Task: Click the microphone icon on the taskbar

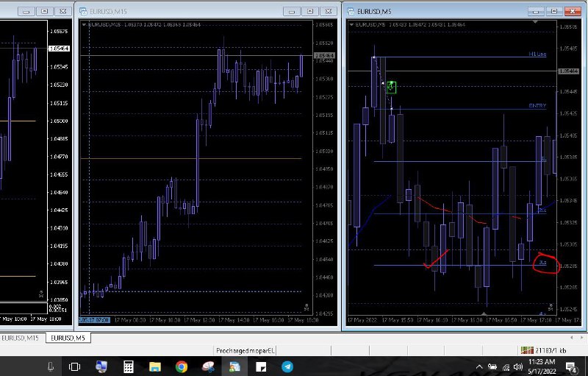Action: pyautogui.click(x=51, y=366)
